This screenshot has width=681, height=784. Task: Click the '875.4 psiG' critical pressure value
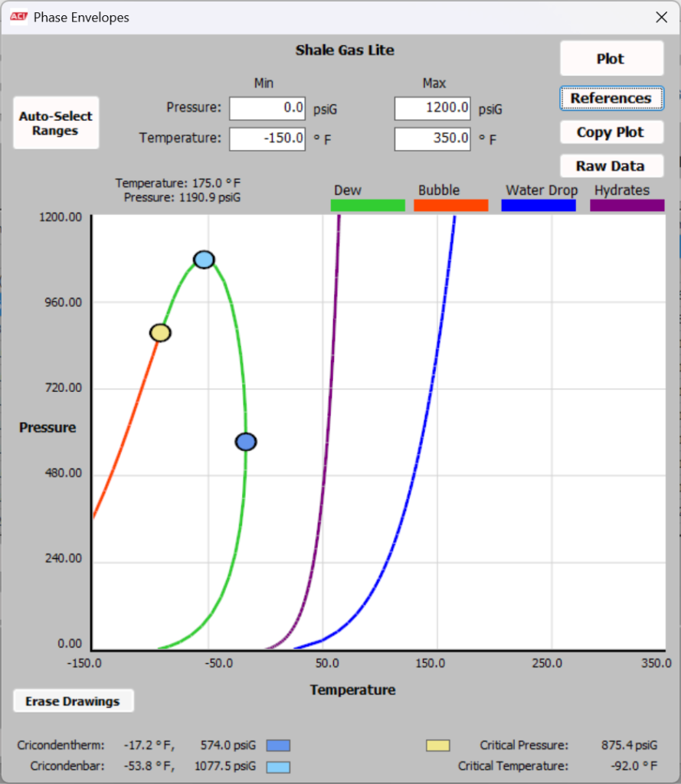[x=630, y=746]
